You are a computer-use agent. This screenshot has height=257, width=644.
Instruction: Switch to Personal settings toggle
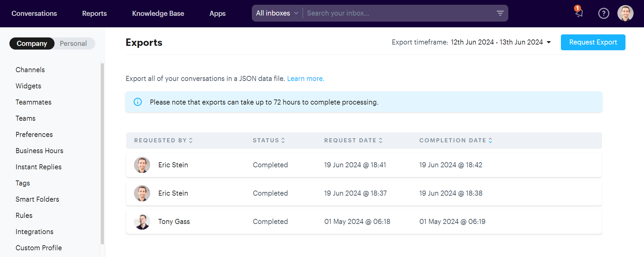click(x=73, y=44)
